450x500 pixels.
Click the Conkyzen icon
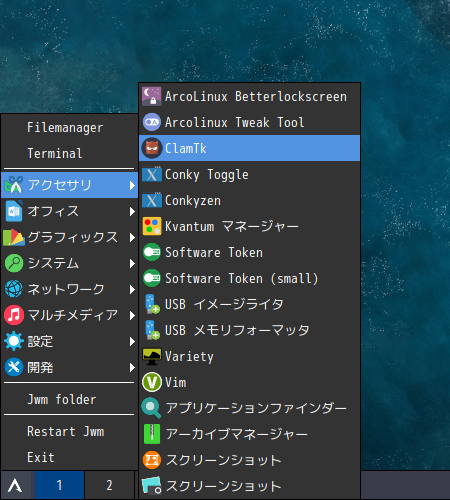click(x=152, y=200)
